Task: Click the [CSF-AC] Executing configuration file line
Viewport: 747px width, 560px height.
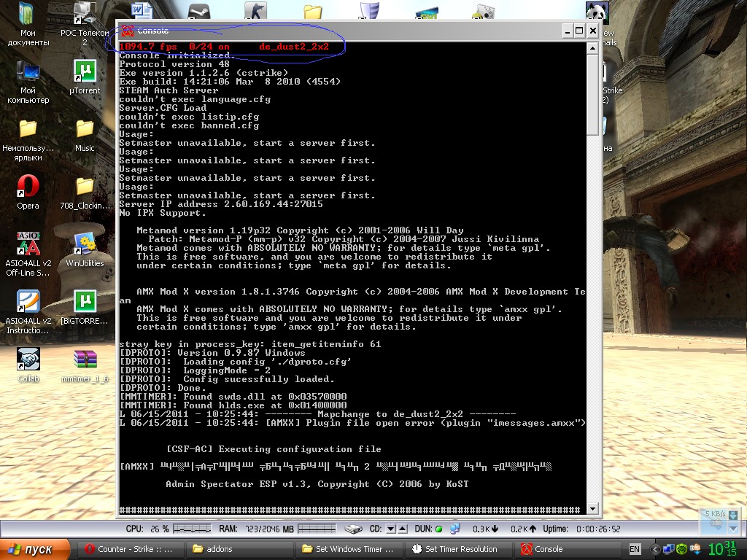Action: point(274,449)
